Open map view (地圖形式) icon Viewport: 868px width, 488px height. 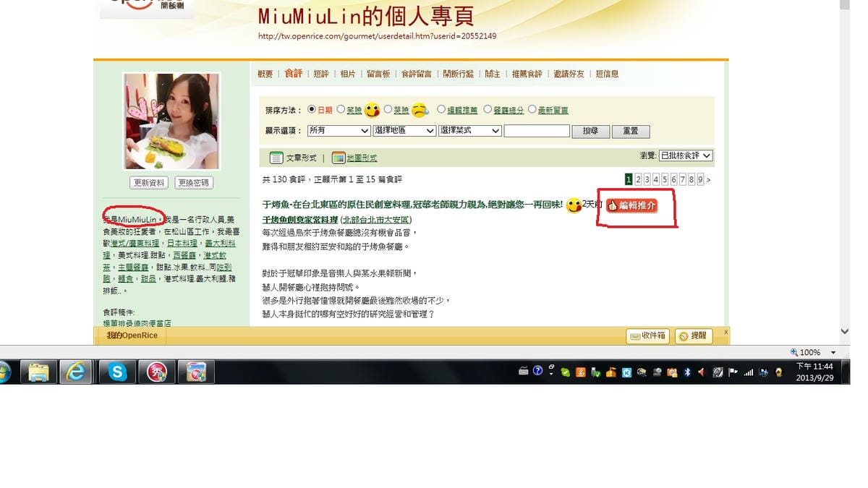pos(339,158)
